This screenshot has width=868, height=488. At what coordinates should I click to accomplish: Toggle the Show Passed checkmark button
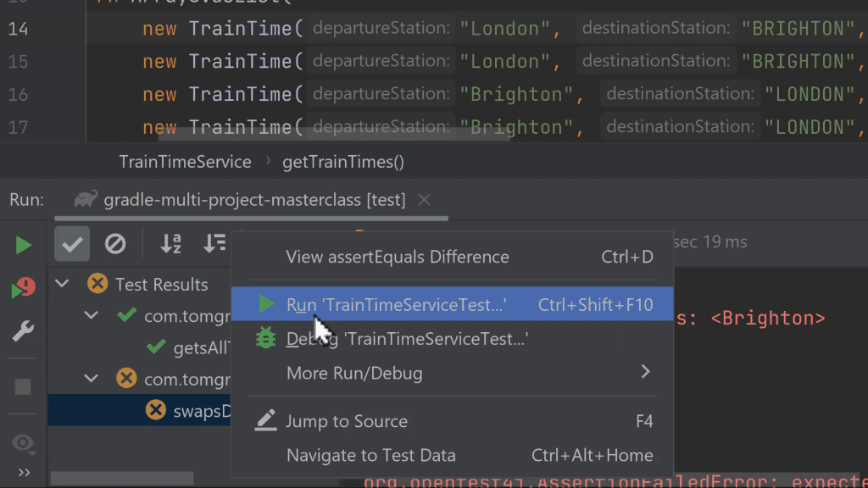pos(72,245)
